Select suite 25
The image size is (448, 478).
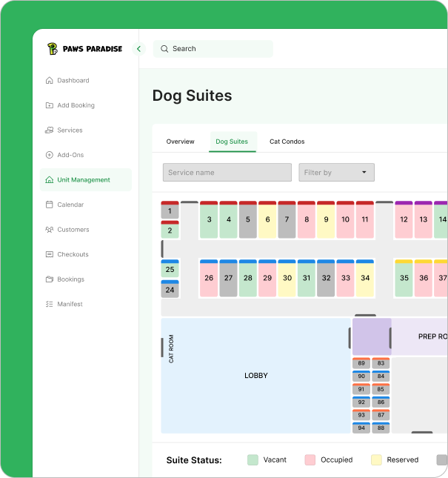point(170,268)
